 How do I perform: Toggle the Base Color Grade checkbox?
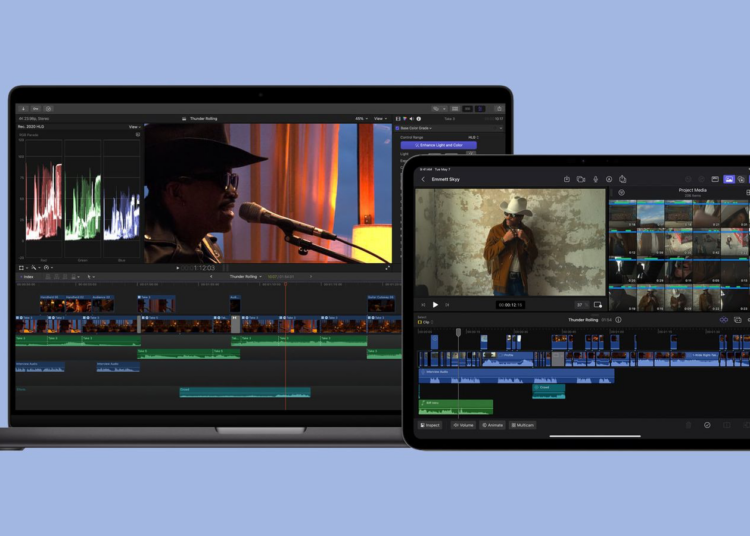tap(397, 128)
